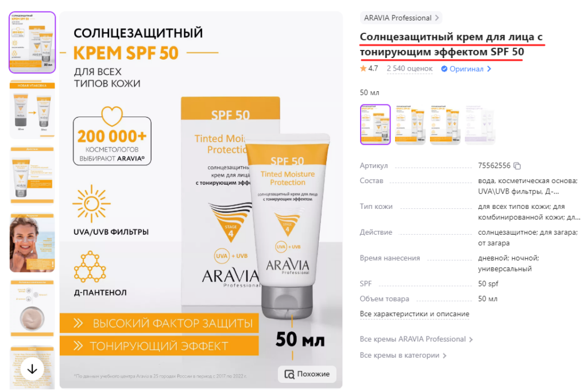Open the 2 540 оценок reviews link
The image size is (588, 392).
click(409, 68)
